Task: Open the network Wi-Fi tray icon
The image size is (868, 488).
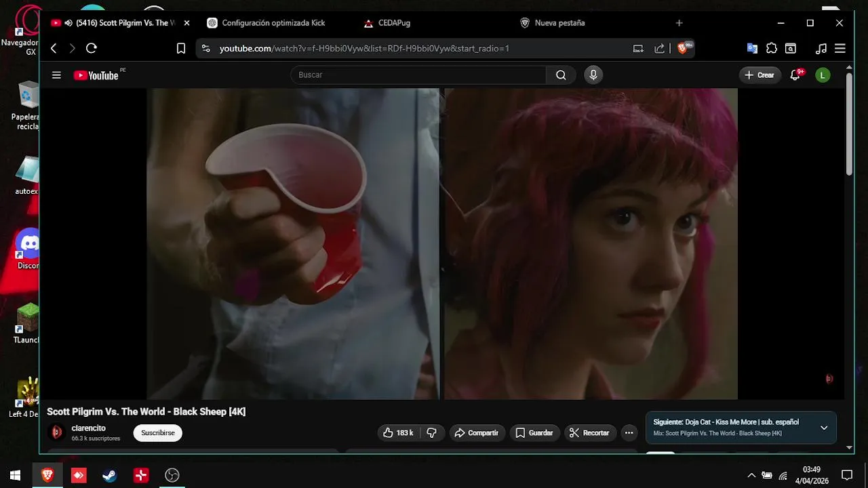Action: click(x=783, y=475)
